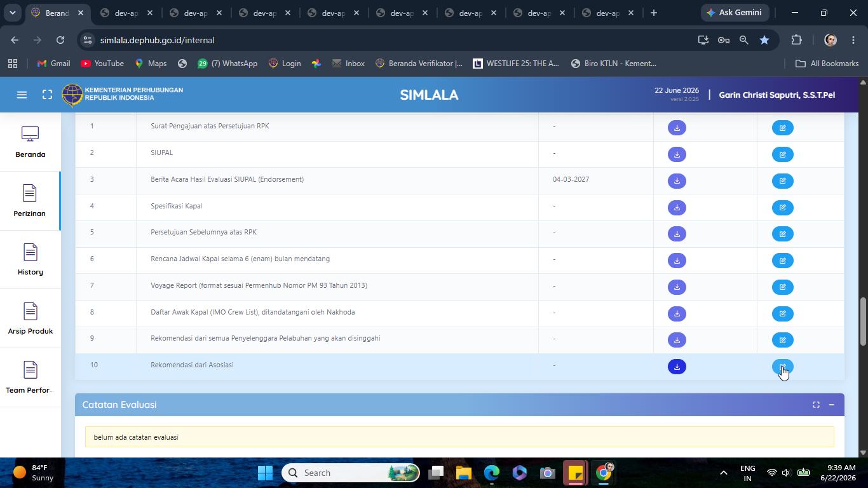Open the YouTube bookmark
The width and height of the screenshot is (868, 488).
[x=102, y=64]
